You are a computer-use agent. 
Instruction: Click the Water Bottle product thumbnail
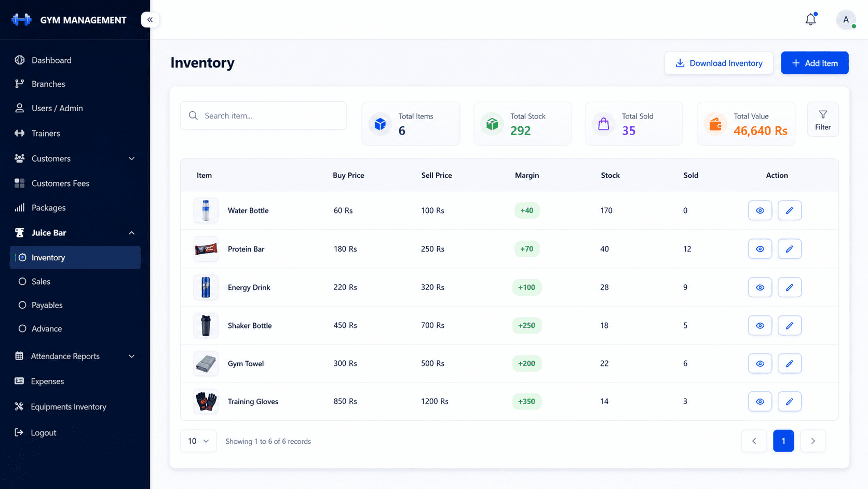click(x=206, y=210)
